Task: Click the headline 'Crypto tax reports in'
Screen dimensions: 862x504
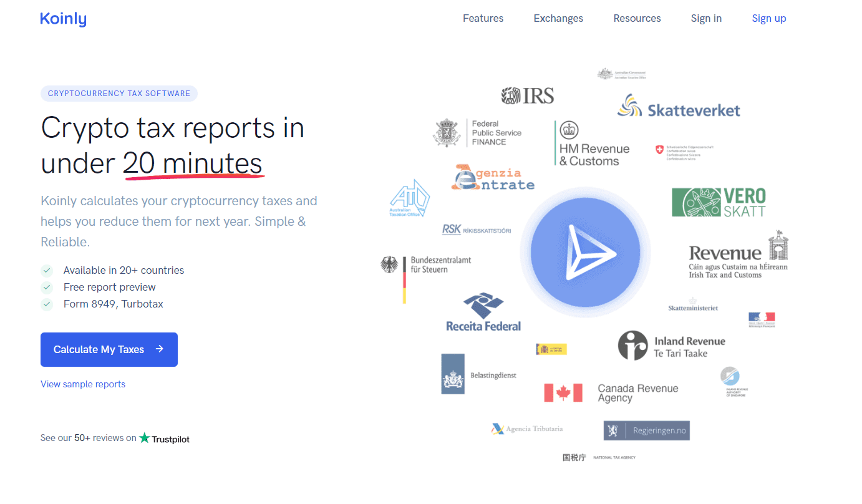Action: pyautogui.click(x=173, y=128)
